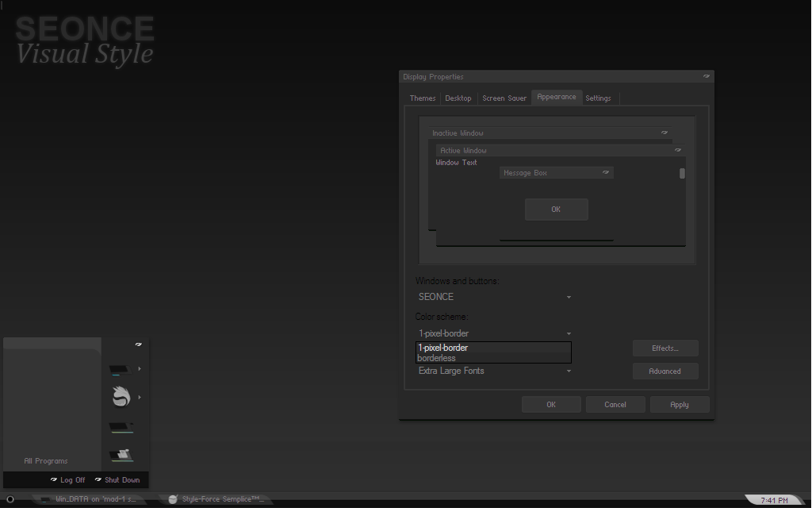Click the Display Properties title bar glyph
812x508 pixels.
coord(707,76)
